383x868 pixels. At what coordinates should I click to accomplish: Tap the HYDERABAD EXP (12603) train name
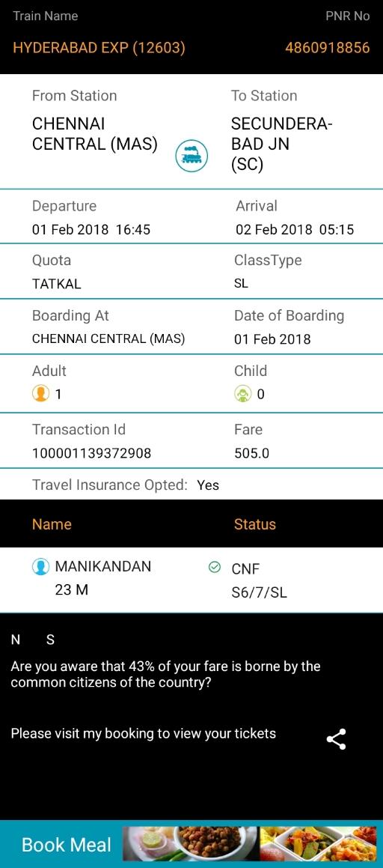(x=99, y=48)
